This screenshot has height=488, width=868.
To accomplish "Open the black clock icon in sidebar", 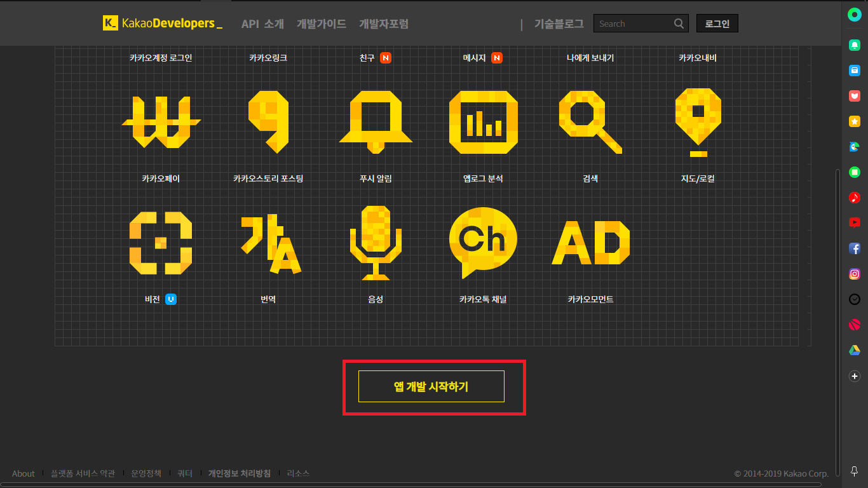I will pos(855,299).
